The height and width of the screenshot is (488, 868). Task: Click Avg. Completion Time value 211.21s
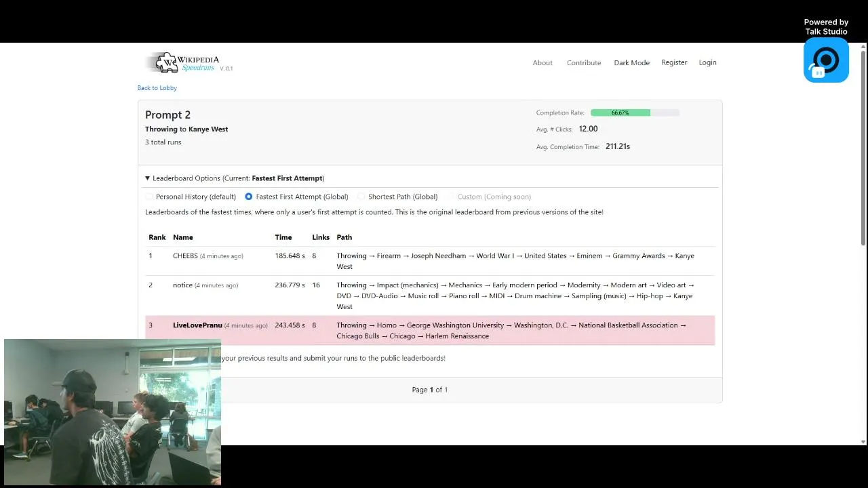(x=618, y=146)
